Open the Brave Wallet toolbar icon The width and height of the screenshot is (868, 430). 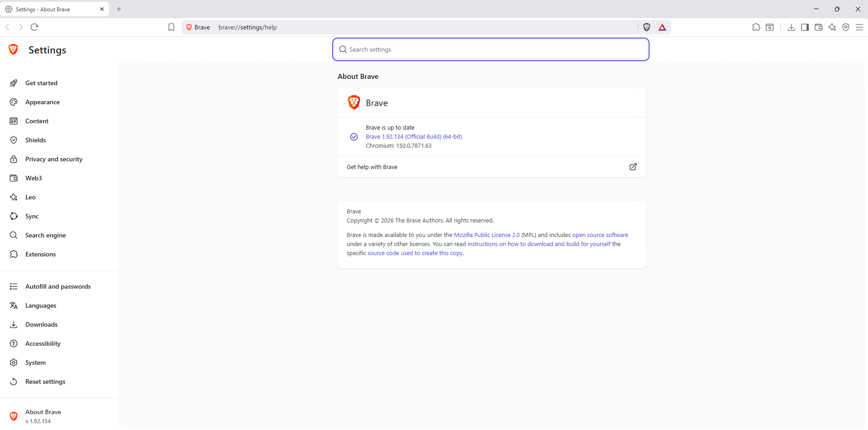(819, 27)
